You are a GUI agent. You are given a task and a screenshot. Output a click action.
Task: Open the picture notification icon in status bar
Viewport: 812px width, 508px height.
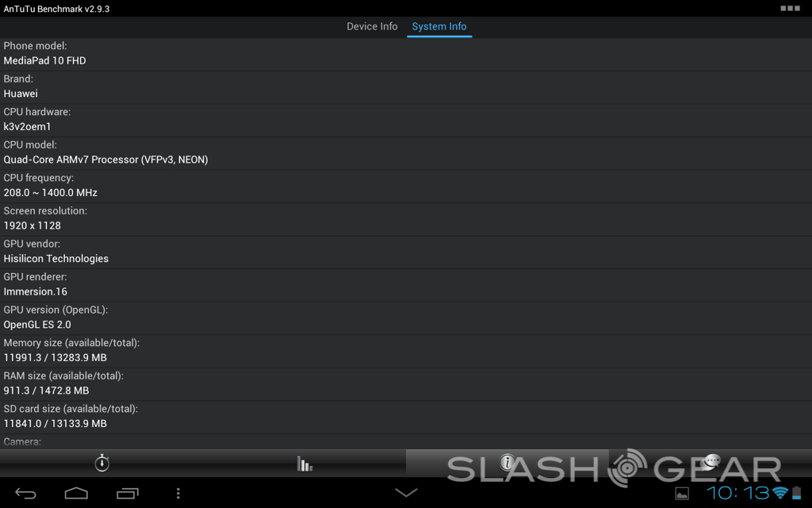tap(682, 494)
